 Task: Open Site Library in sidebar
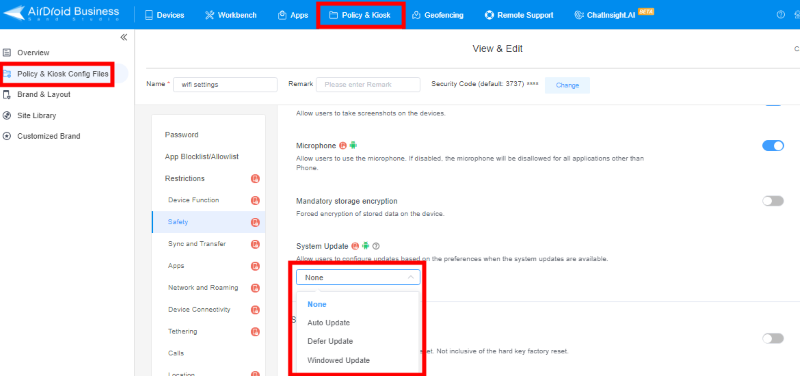pos(37,115)
